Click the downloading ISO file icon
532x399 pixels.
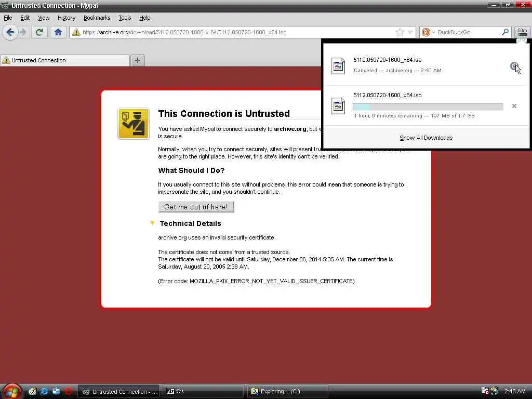[338, 106]
